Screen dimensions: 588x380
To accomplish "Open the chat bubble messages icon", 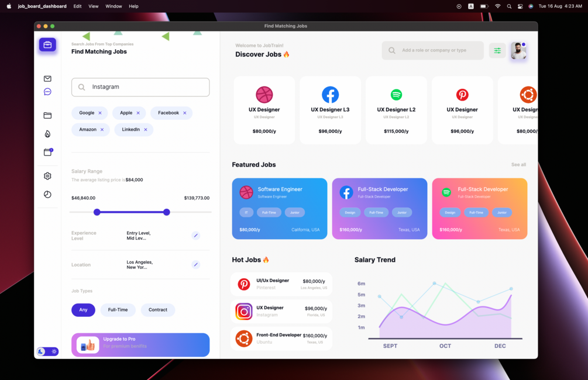I will click(x=47, y=92).
